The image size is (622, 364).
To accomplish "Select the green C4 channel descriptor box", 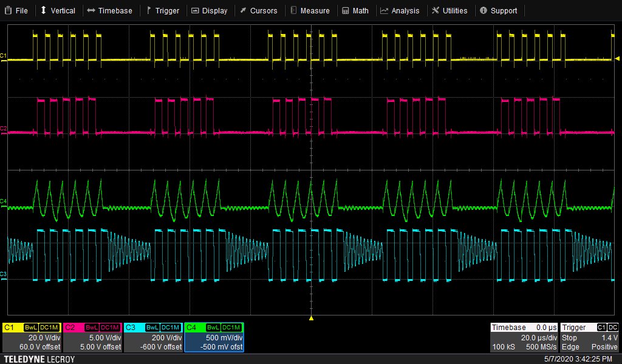I will pyautogui.click(x=214, y=337).
